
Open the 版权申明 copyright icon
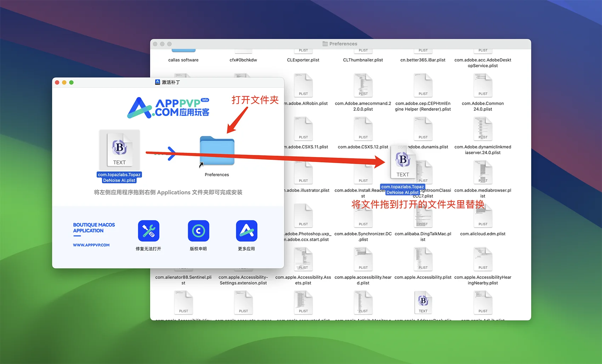point(198,231)
